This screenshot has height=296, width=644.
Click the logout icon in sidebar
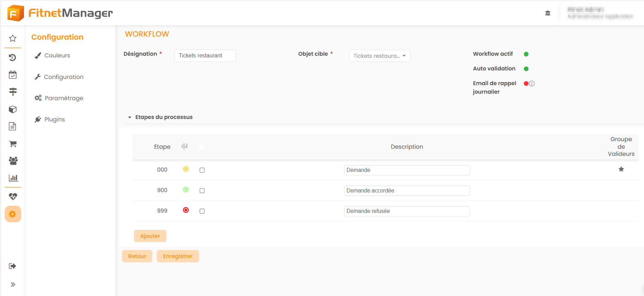pos(13,266)
